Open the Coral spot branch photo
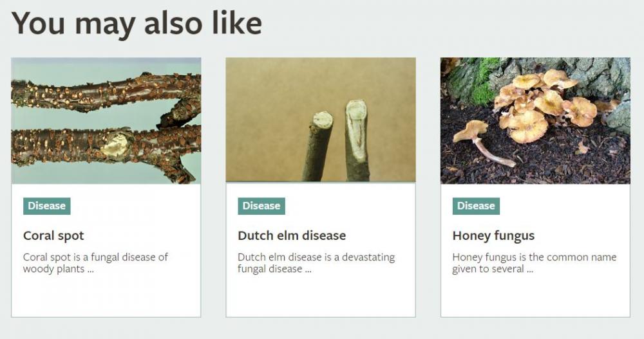This screenshot has height=339, width=644. pos(106,120)
